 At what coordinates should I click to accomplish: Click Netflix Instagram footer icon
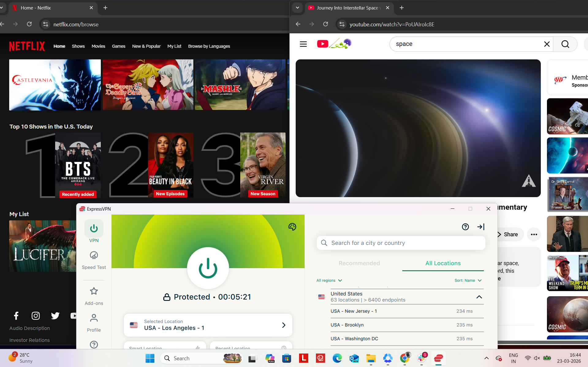coord(36,315)
